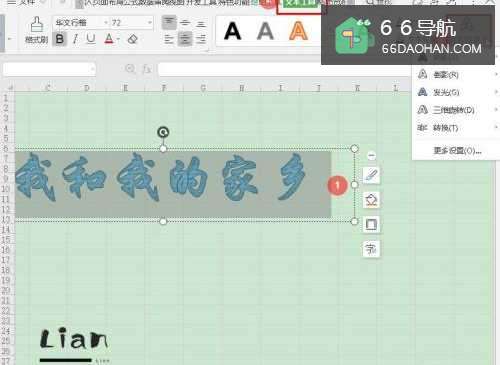The image size is (500, 365).
Task: Choose the black text-art preset A
Action: 232,31
